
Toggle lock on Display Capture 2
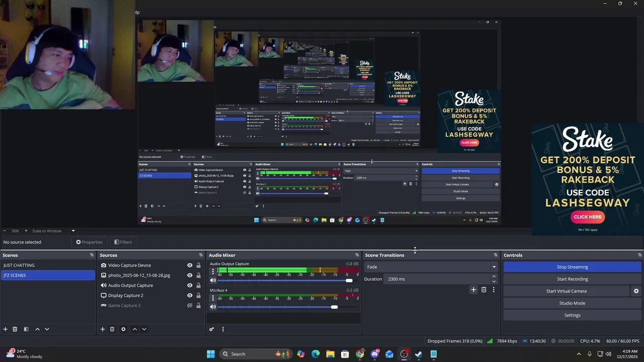coord(198,296)
